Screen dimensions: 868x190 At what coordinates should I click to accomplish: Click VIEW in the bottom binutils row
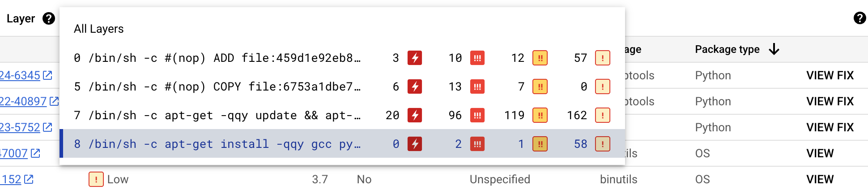(820, 179)
